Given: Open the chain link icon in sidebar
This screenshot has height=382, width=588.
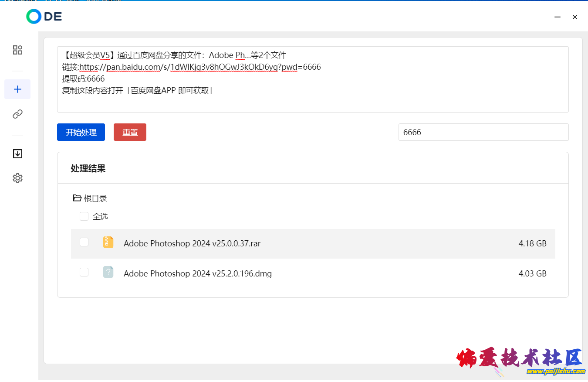Looking at the screenshot, I should coord(17,114).
